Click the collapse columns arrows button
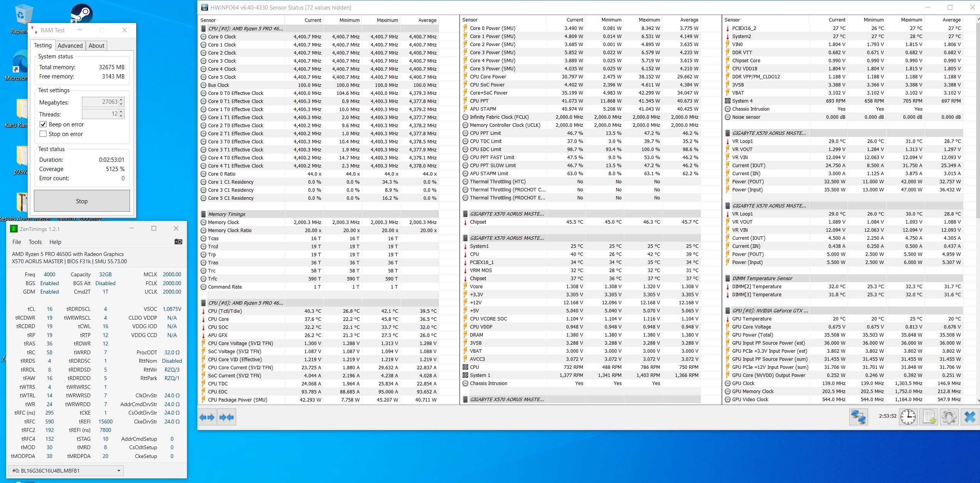This screenshot has height=483, width=980. 227,417
